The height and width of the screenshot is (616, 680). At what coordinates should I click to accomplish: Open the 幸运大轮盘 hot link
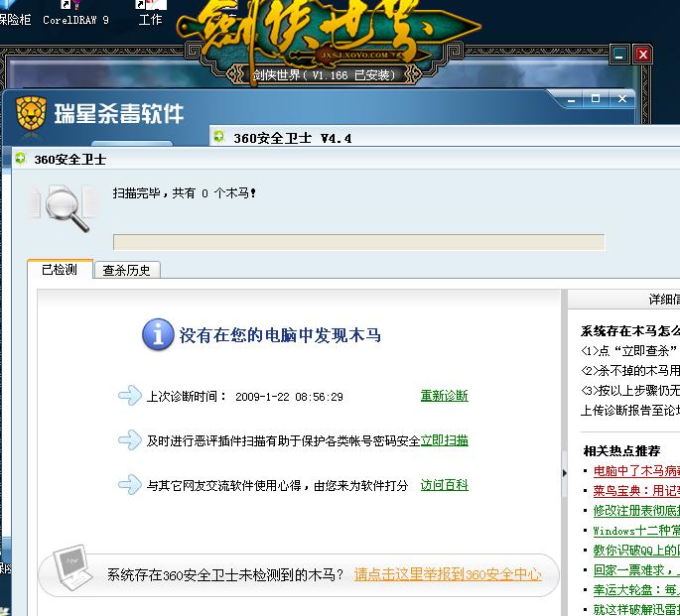pos(636,590)
